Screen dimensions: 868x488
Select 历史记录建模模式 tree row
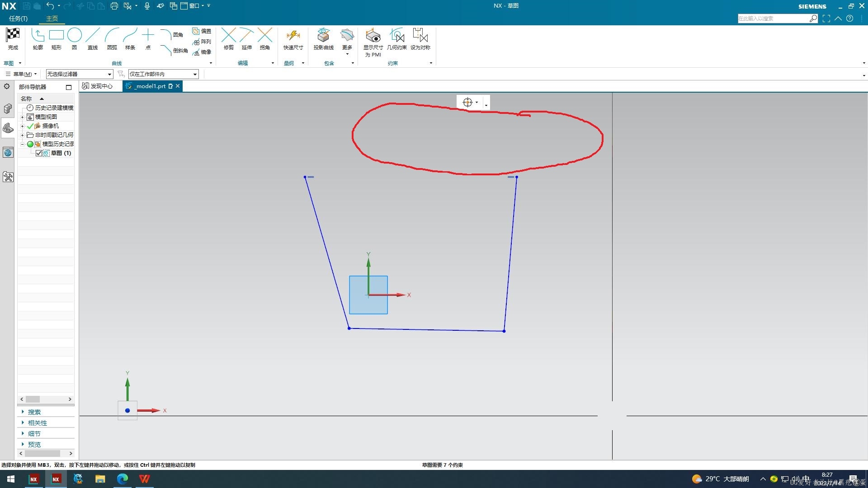50,108
